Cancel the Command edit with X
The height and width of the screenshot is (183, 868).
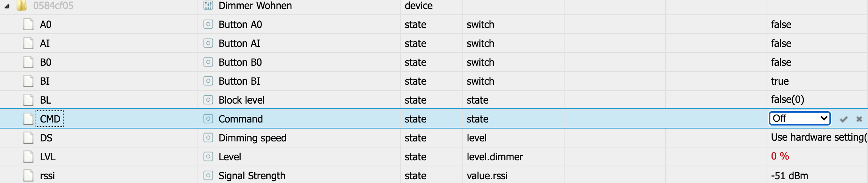(x=859, y=119)
